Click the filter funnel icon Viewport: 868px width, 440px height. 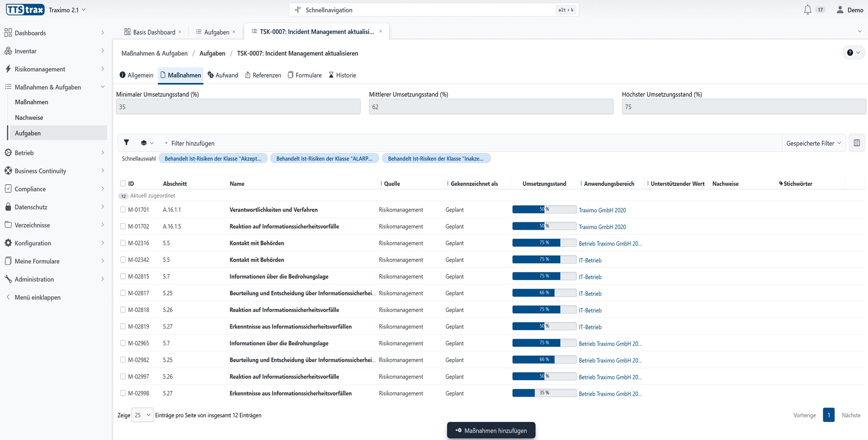pos(126,143)
